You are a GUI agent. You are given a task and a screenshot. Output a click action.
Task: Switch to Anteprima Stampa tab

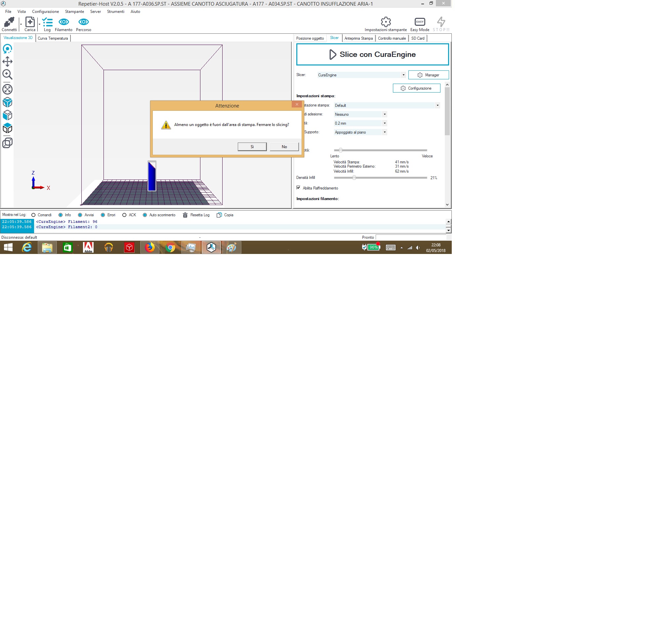tap(358, 38)
